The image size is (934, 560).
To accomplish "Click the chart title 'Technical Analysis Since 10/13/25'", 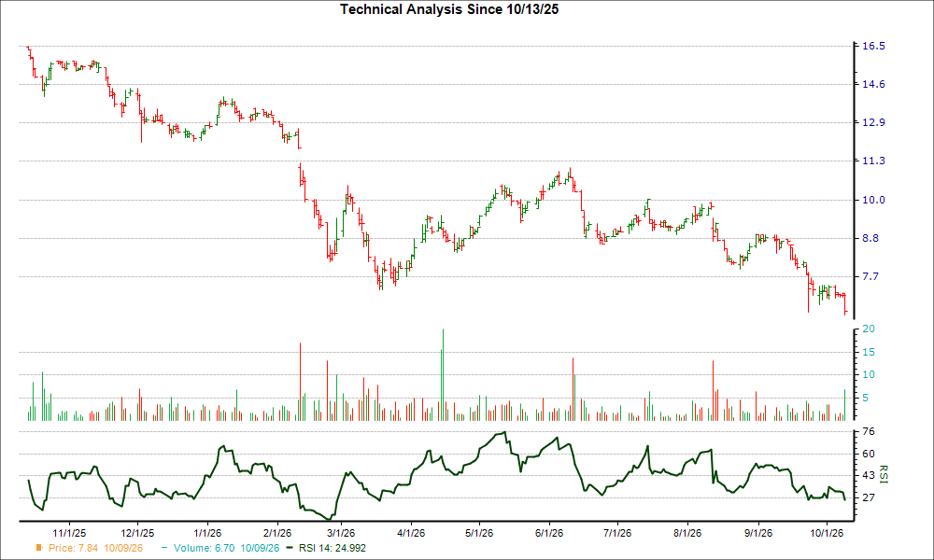I will coord(449,9).
